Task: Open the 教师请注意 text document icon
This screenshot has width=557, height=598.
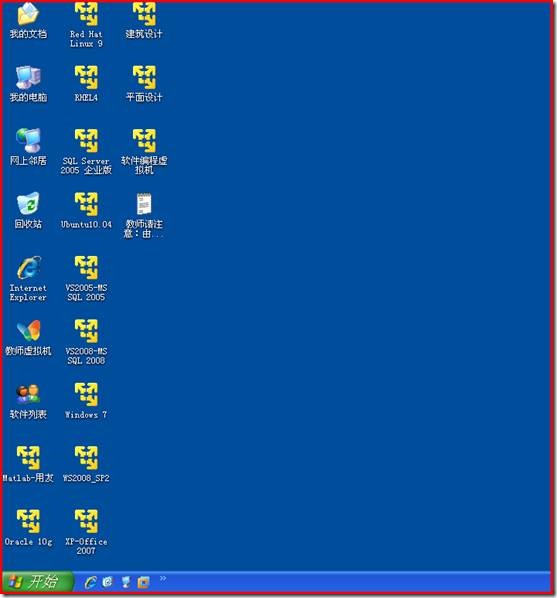Action: click(x=144, y=204)
